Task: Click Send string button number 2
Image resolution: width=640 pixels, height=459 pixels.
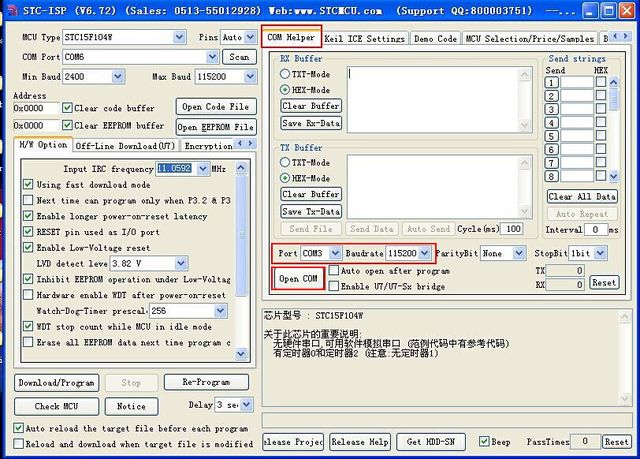Action: (x=551, y=96)
